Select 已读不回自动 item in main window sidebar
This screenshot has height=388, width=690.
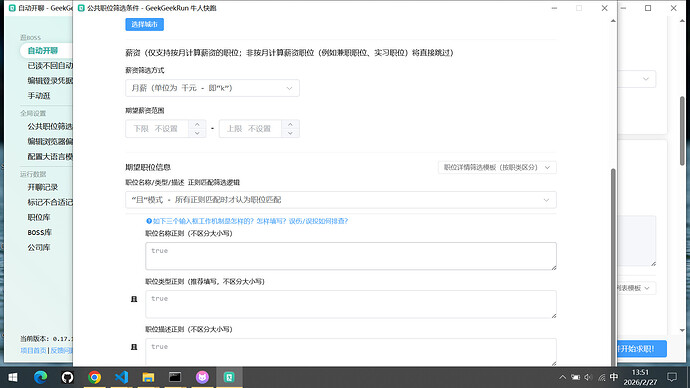click(50, 66)
